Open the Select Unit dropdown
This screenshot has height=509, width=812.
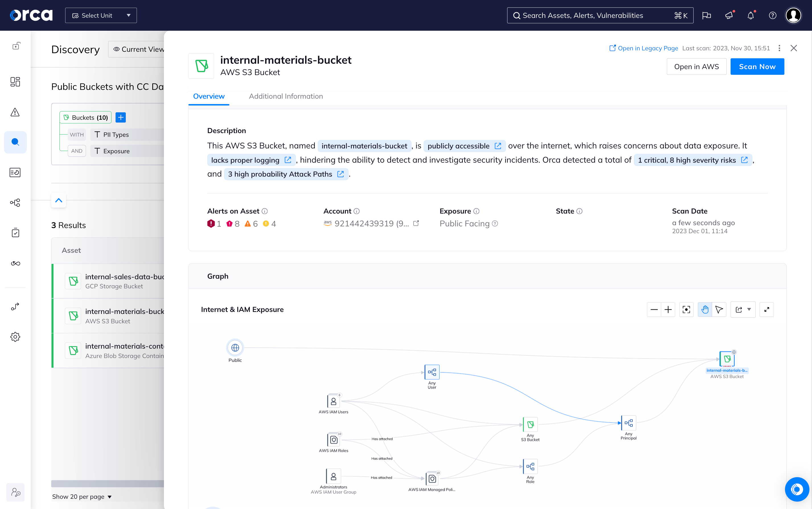[100, 15]
